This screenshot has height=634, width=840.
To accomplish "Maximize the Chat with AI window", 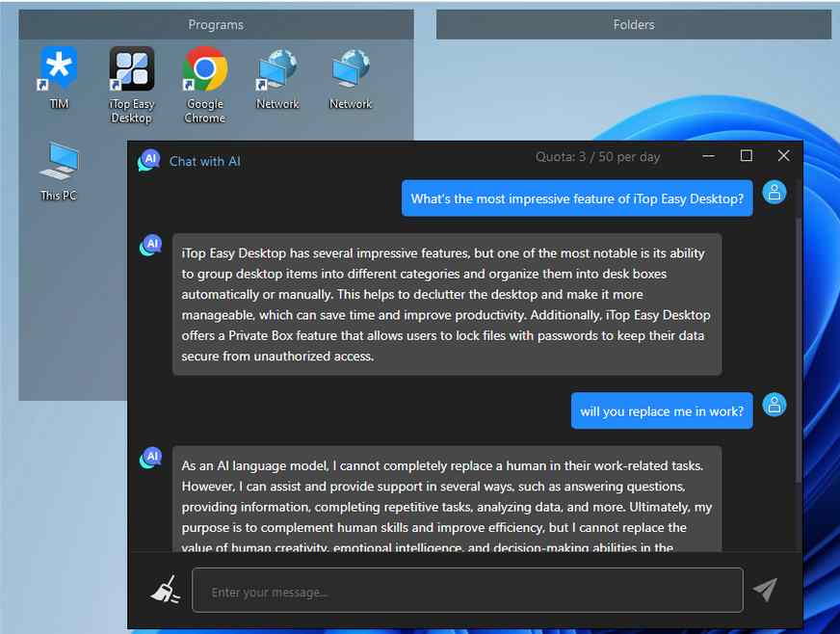I will [746, 156].
